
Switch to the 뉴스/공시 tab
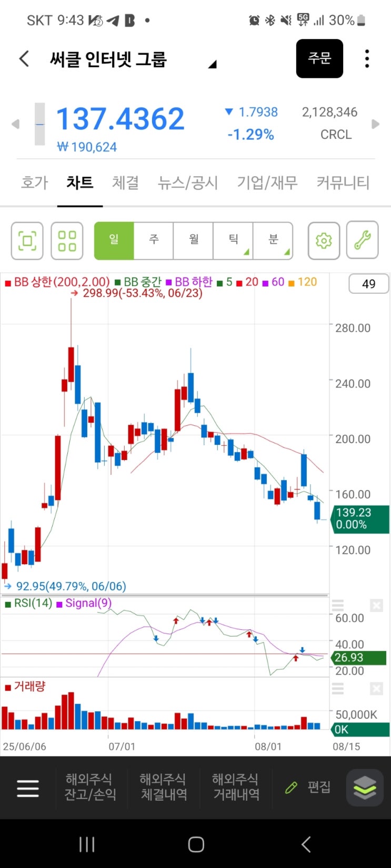[x=188, y=182]
